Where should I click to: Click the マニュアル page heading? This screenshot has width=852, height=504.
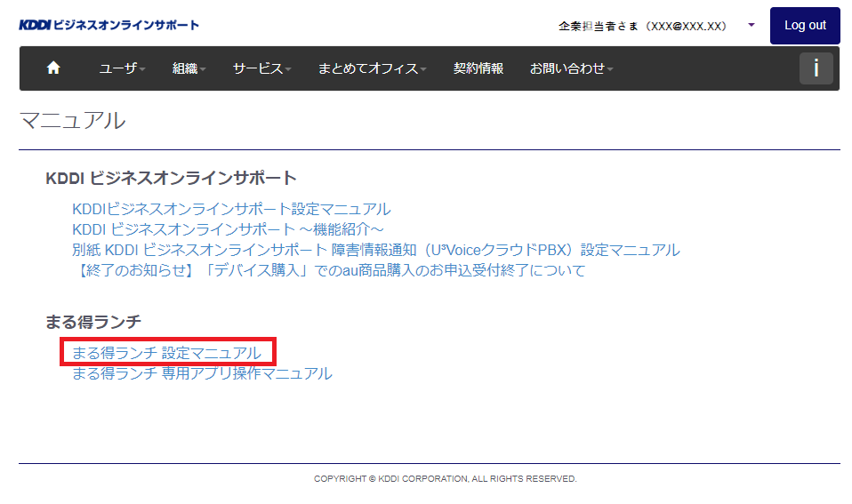click(x=73, y=121)
